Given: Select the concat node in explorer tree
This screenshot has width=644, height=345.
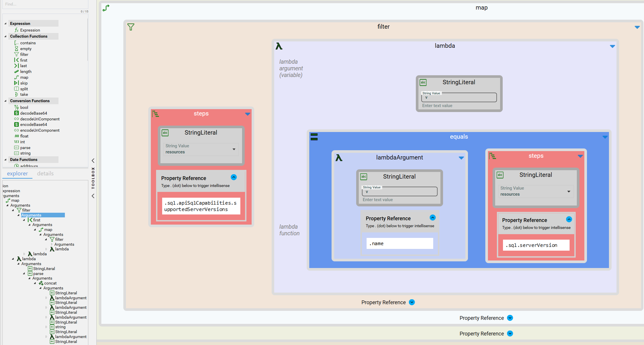Looking at the screenshot, I should coord(50,283).
